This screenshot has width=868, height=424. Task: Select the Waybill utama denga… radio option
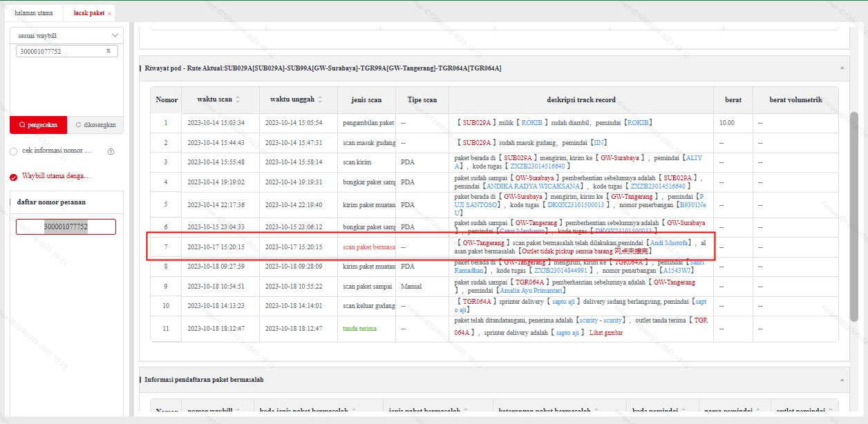[13, 177]
